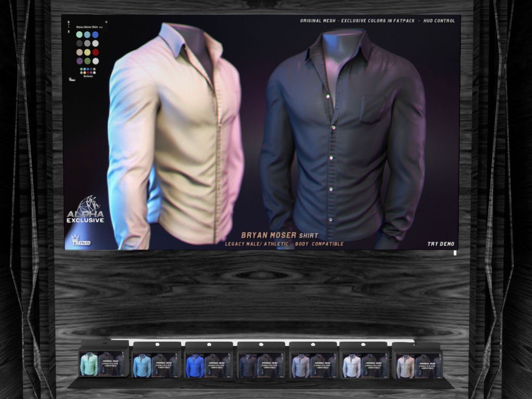Click the royal blue shirt vendor box
This screenshot has width=532, height=399.
[x=209, y=361]
